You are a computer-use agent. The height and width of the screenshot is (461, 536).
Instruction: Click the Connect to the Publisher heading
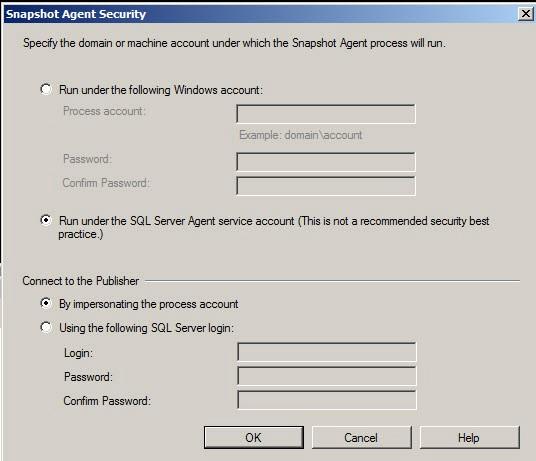(x=80, y=281)
